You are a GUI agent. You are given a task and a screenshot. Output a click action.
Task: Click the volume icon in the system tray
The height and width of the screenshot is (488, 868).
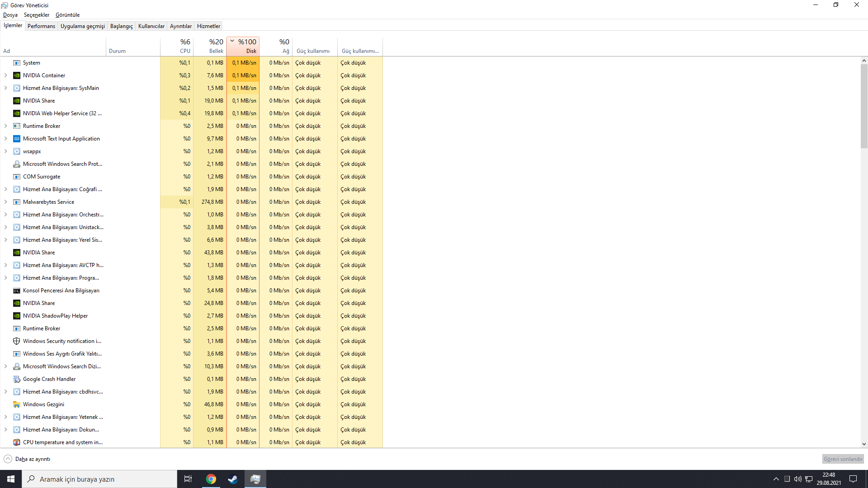[x=797, y=479]
